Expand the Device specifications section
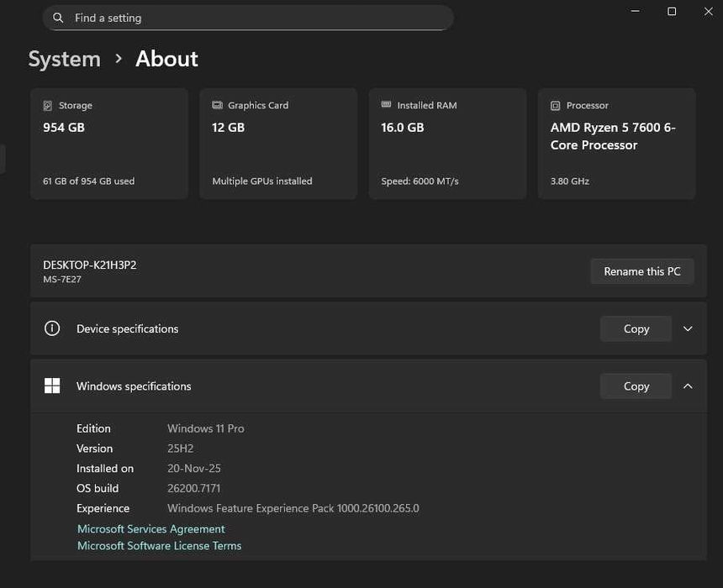 coord(688,328)
